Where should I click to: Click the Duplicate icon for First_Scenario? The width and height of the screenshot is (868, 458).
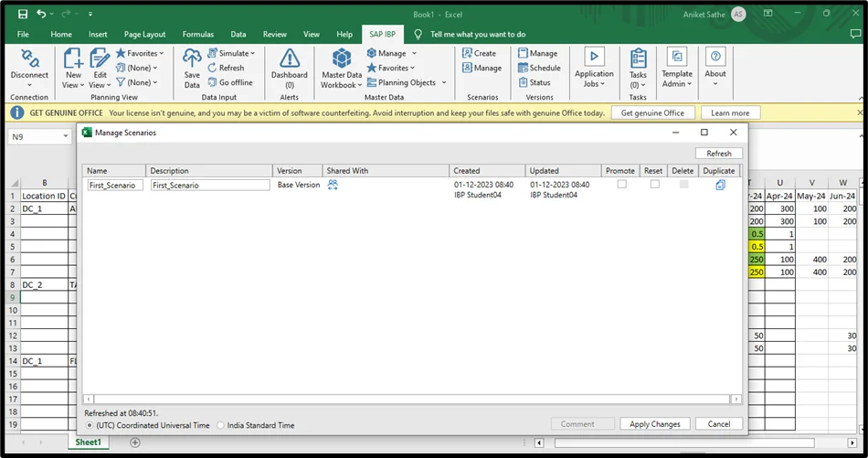[x=720, y=185]
